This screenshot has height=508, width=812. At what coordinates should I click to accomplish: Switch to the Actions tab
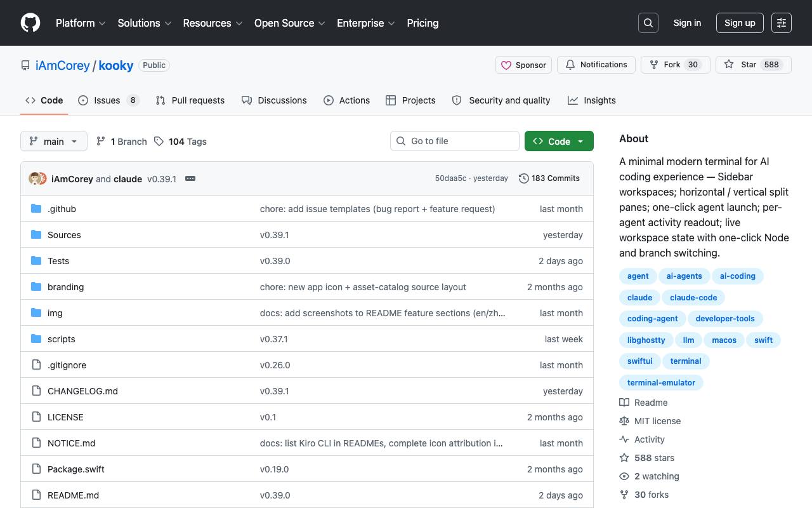[x=346, y=100]
